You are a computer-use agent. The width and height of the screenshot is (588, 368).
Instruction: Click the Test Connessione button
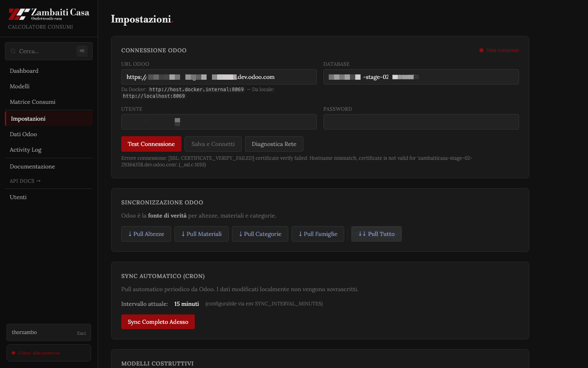tap(151, 144)
